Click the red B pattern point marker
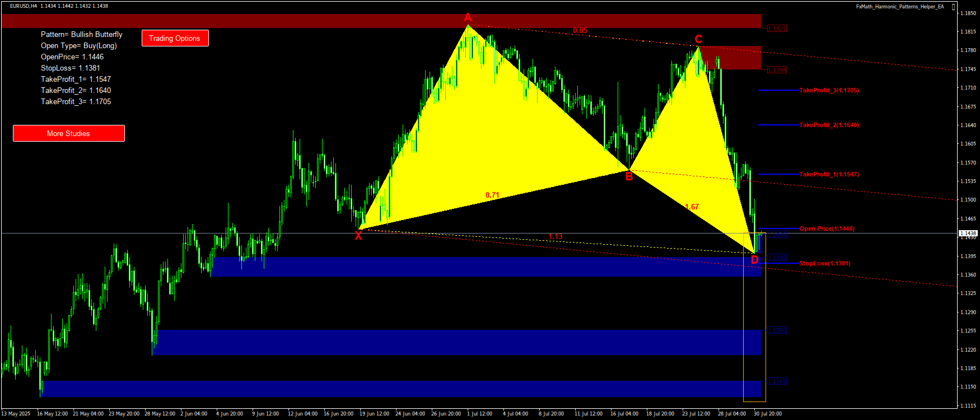The height and width of the screenshot is (420, 980). (629, 177)
